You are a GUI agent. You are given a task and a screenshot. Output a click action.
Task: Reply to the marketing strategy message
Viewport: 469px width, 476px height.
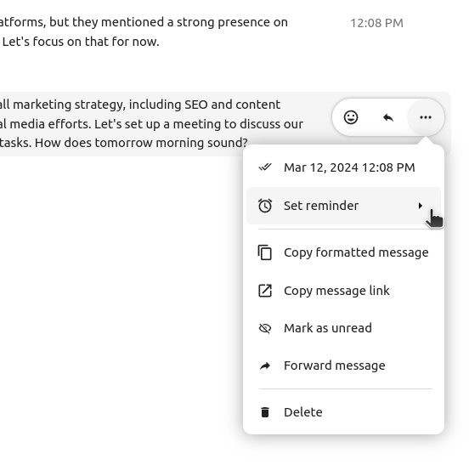(388, 117)
